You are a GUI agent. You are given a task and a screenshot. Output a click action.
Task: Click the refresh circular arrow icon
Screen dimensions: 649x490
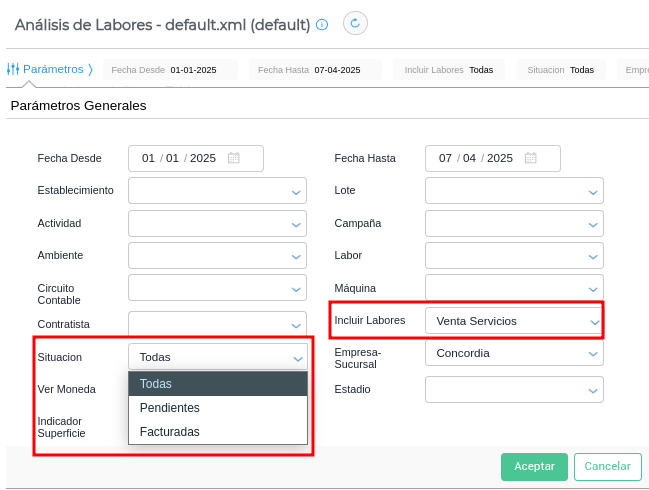pos(355,23)
